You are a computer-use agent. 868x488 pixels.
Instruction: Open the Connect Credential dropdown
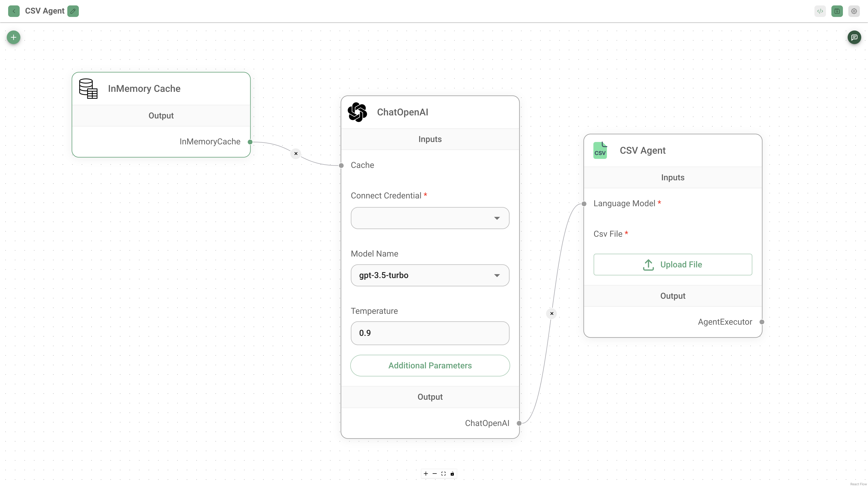[430, 218]
